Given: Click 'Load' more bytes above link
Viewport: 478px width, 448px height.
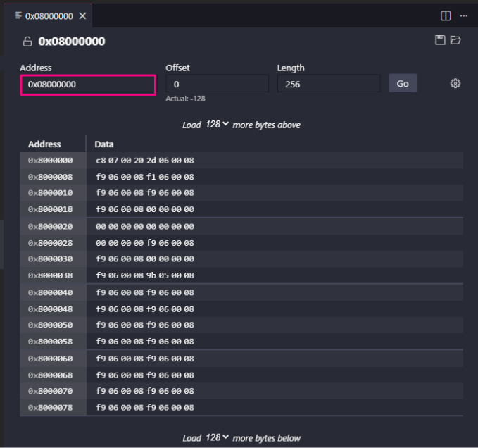Looking at the screenshot, I should 191,125.
